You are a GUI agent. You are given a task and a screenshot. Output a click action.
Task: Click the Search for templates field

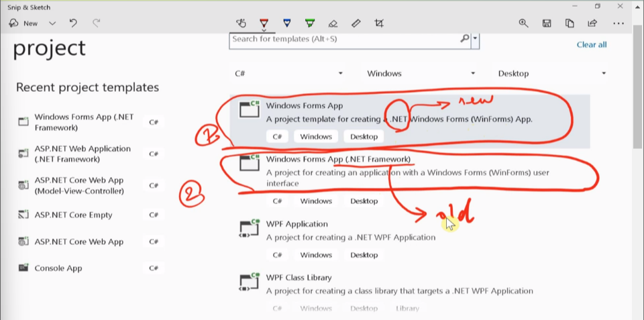tap(344, 40)
